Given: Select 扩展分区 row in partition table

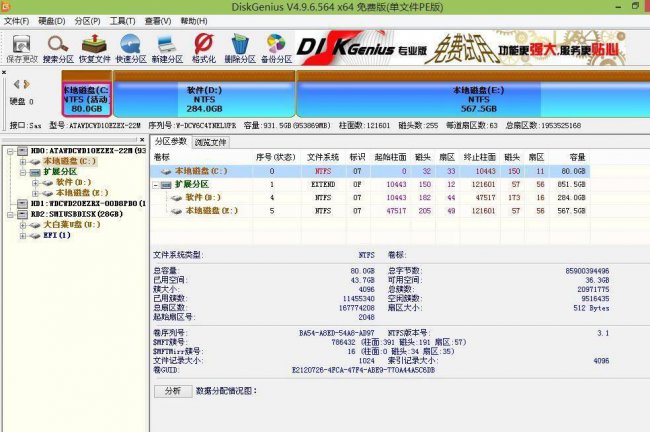Looking at the screenshot, I should [370, 184].
